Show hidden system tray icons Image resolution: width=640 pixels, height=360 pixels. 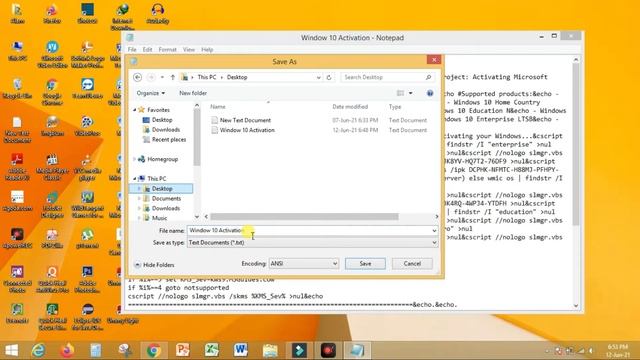coord(547,351)
